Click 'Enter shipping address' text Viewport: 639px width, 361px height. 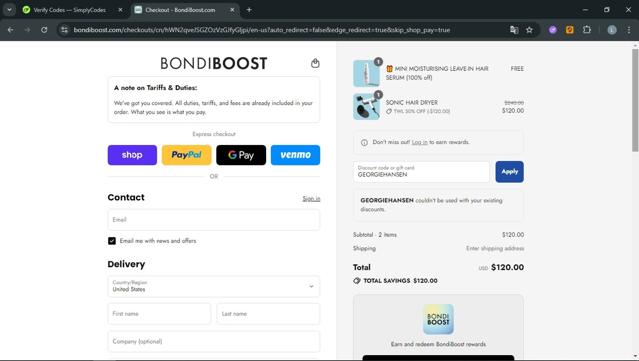(x=495, y=248)
